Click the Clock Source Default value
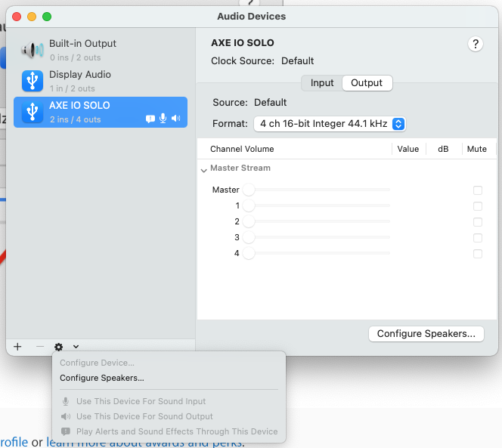This screenshot has height=448, width=502. click(x=297, y=60)
